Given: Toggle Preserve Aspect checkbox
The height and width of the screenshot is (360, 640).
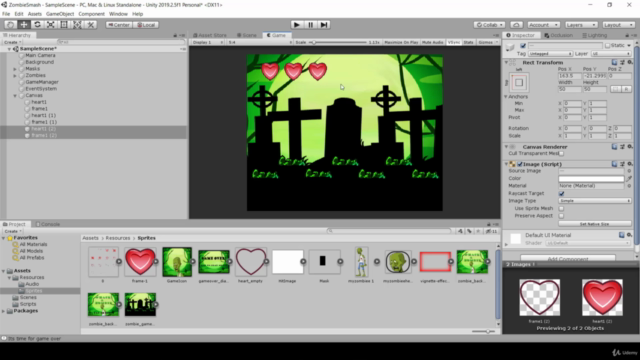Looking at the screenshot, I should pos(562,216).
